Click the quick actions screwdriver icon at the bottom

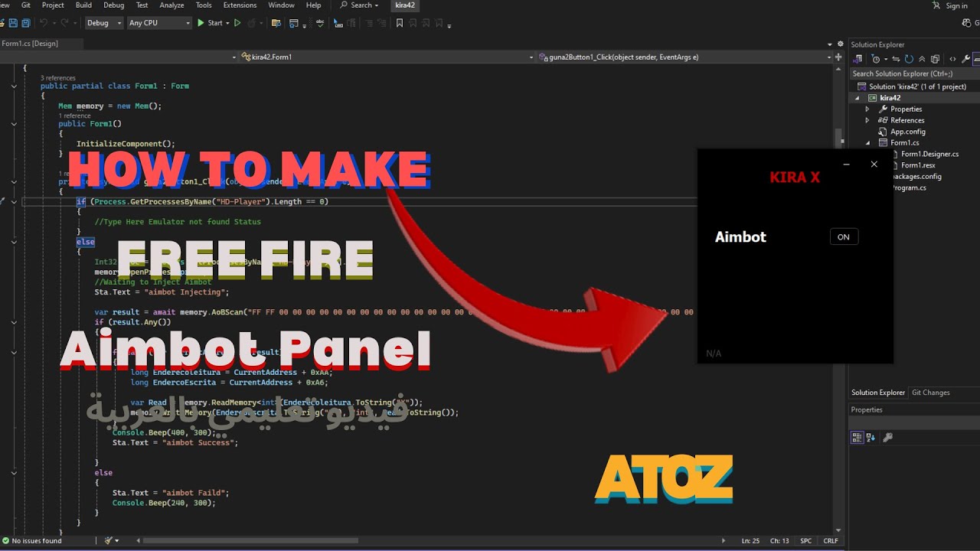(108, 540)
